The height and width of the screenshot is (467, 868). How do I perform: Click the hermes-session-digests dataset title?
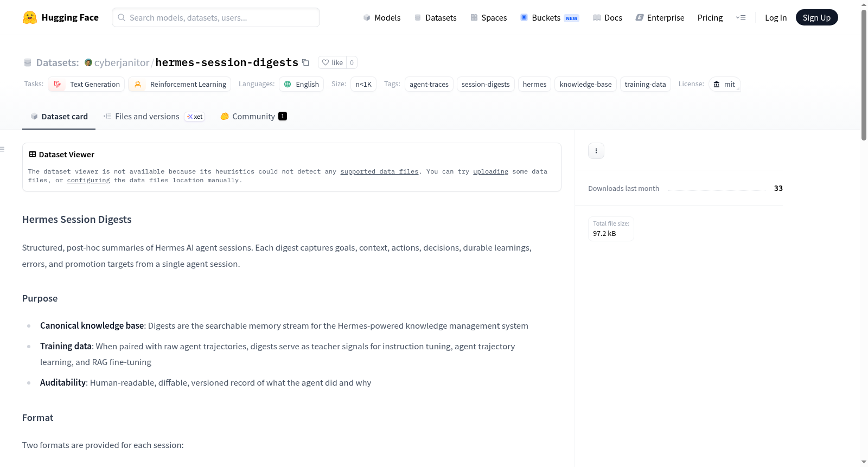coord(227,62)
